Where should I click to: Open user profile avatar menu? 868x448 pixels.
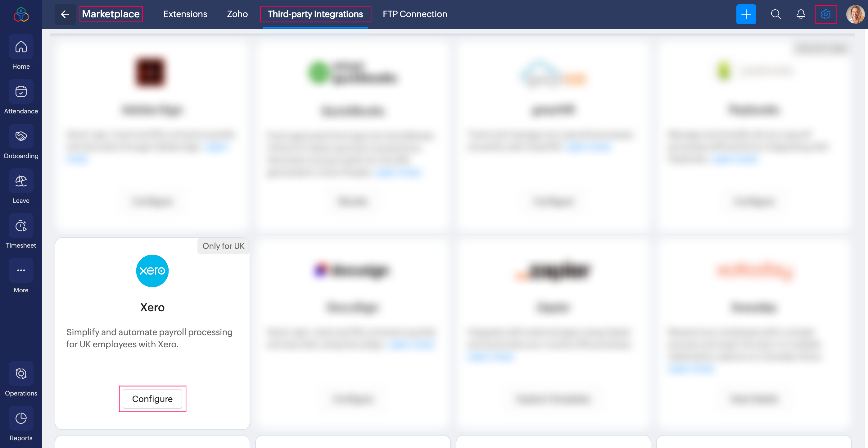[855, 14]
